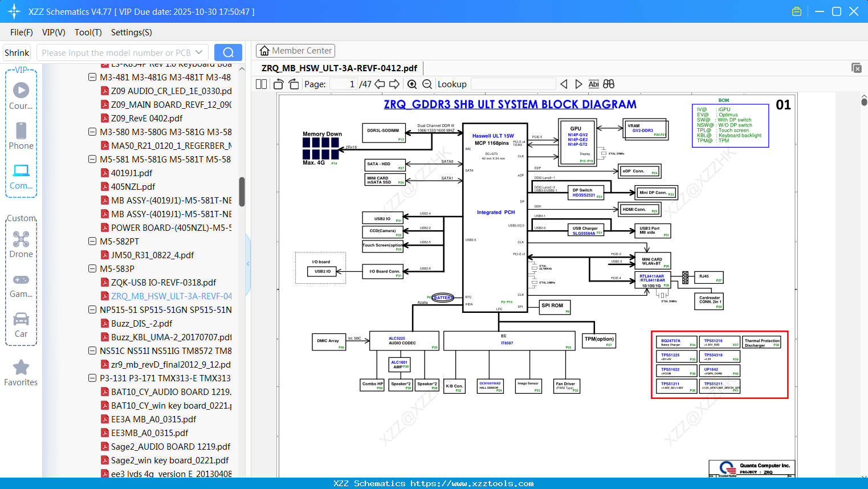Collapse the M5-582PT tree node
This screenshot has height=489, width=868.
[x=92, y=241]
